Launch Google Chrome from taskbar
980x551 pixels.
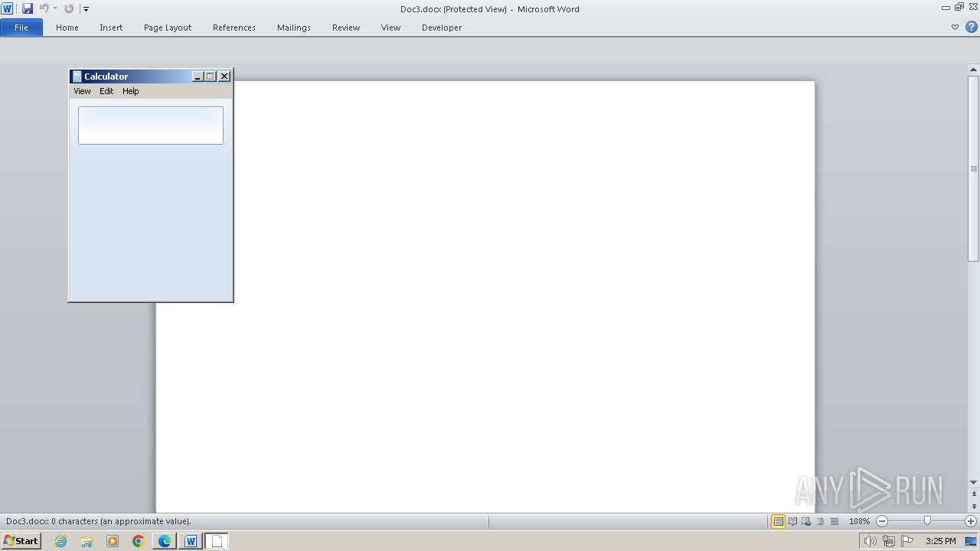click(139, 541)
